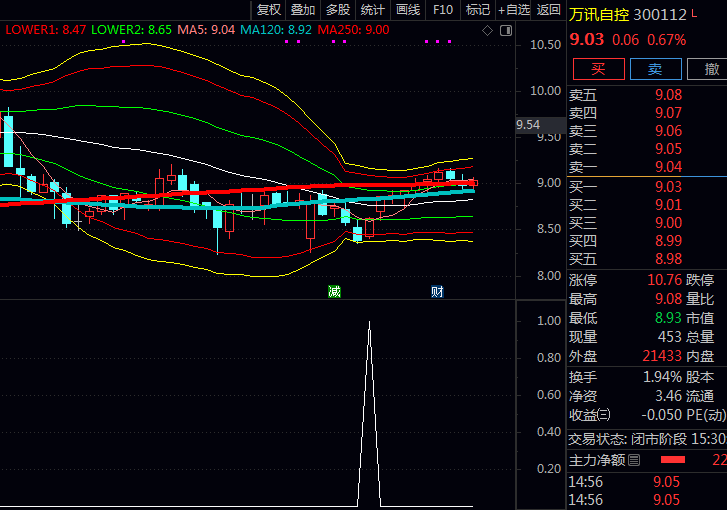Click the blue 财 marker on chart
The image size is (727, 510).
tap(437, 292)
